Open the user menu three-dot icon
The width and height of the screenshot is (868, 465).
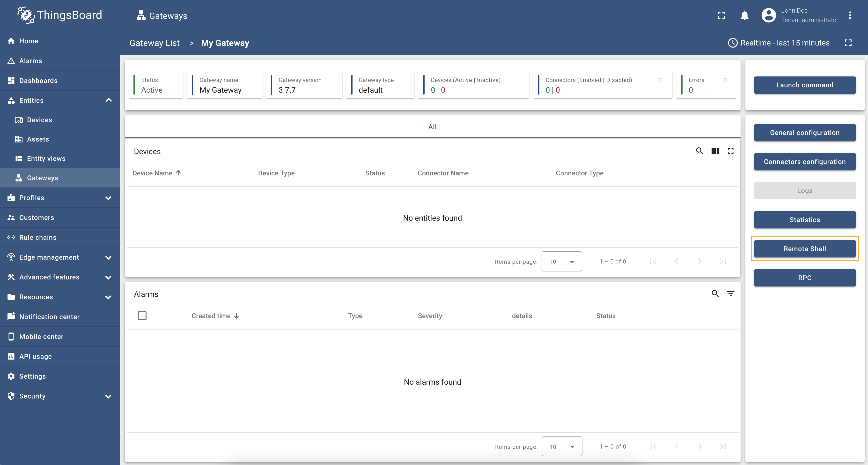pos(850,15)
